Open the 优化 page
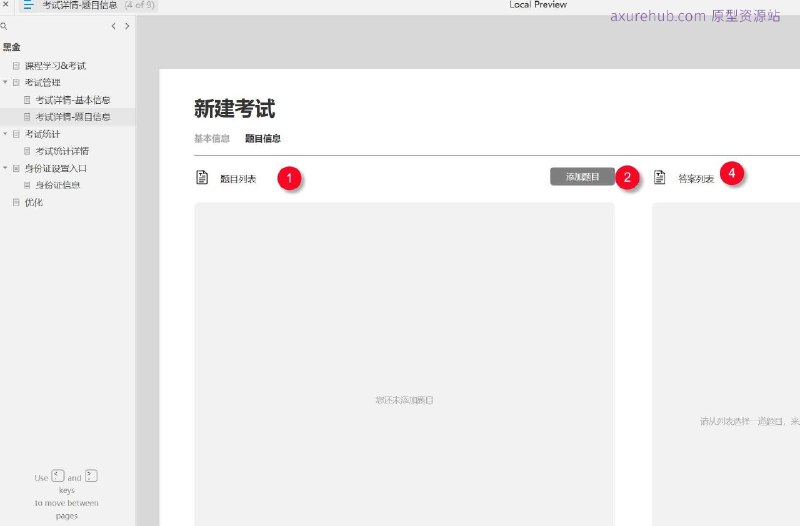This screenshot has height=526, width=800. (34, 203)
